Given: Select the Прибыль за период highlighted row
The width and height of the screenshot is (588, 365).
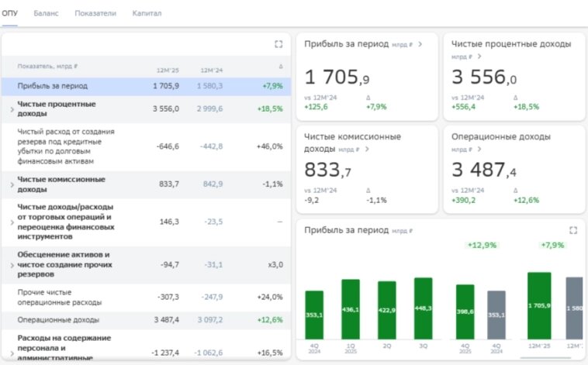Looking at the screenshot, I should (147, 86).
